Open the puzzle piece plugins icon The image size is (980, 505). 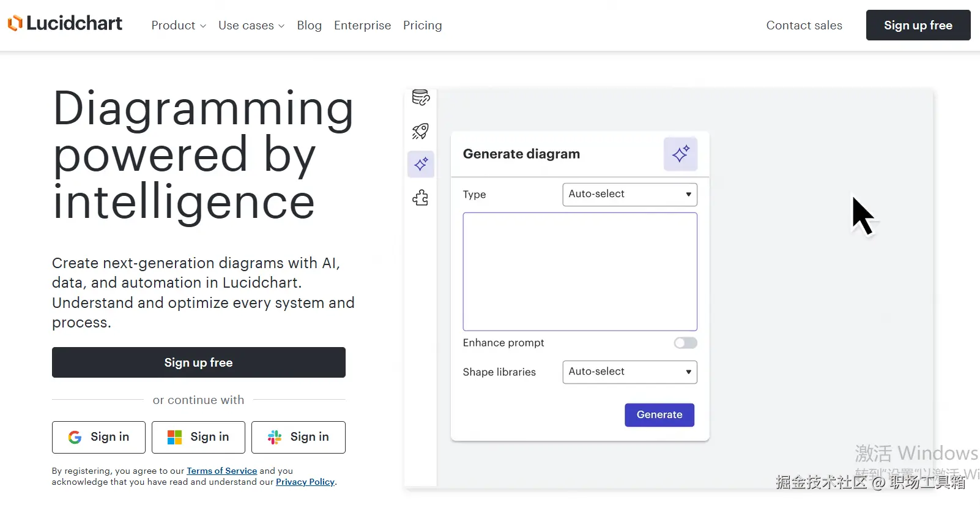pos(421,198)
